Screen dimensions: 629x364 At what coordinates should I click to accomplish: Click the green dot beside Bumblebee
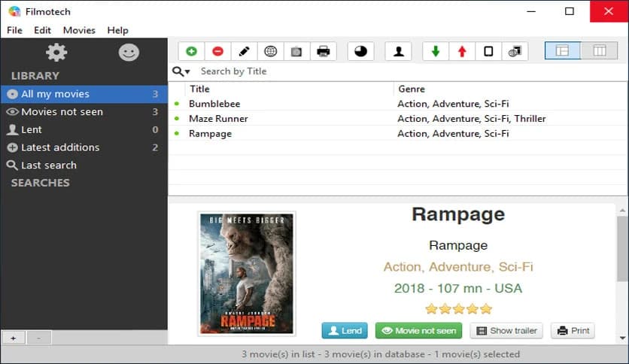tap(177, 104)
